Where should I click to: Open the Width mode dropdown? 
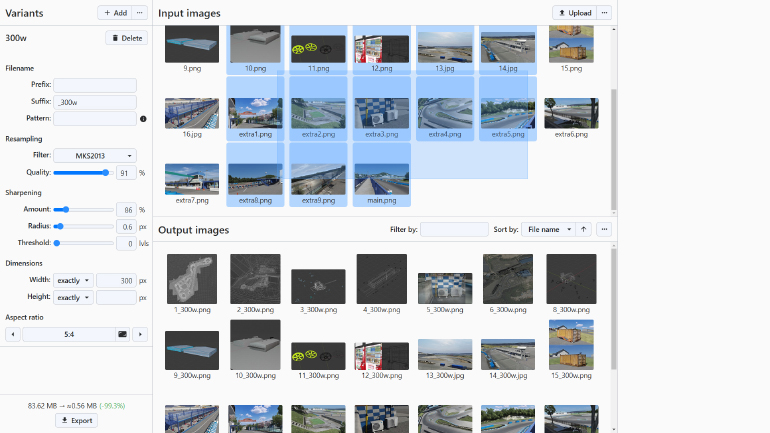tap(73, 280)
